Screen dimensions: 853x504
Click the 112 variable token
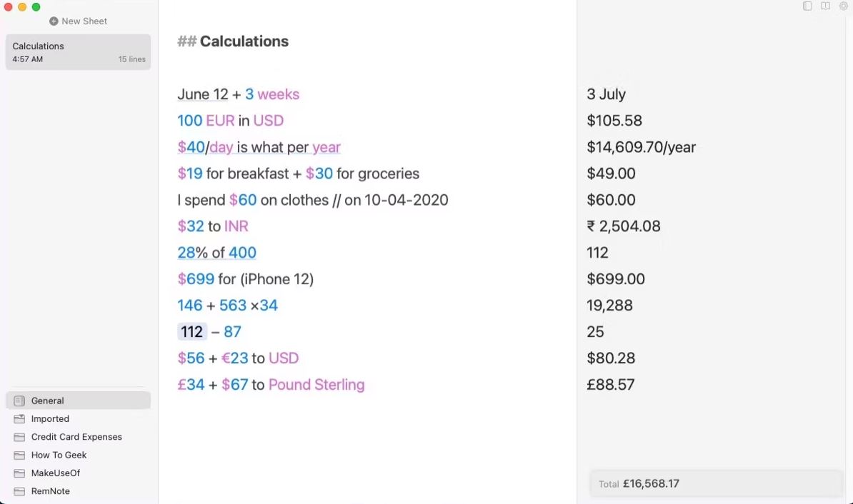tap(192, 332)
